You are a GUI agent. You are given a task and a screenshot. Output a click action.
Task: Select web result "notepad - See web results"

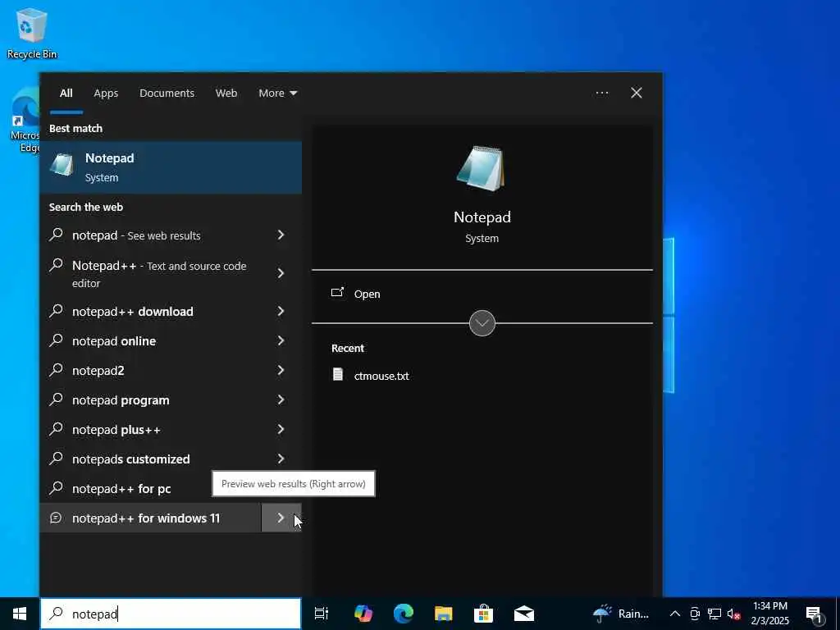[151, 235]
